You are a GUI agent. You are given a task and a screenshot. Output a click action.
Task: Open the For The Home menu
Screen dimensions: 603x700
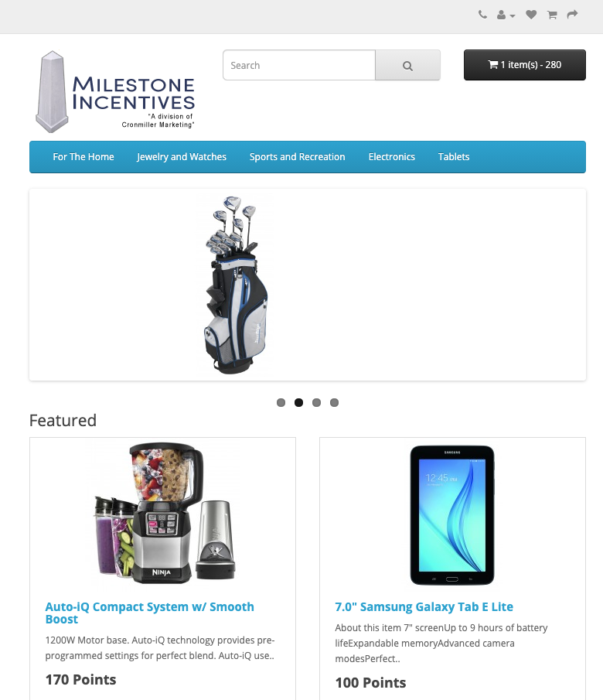click(x=83, y=157)
